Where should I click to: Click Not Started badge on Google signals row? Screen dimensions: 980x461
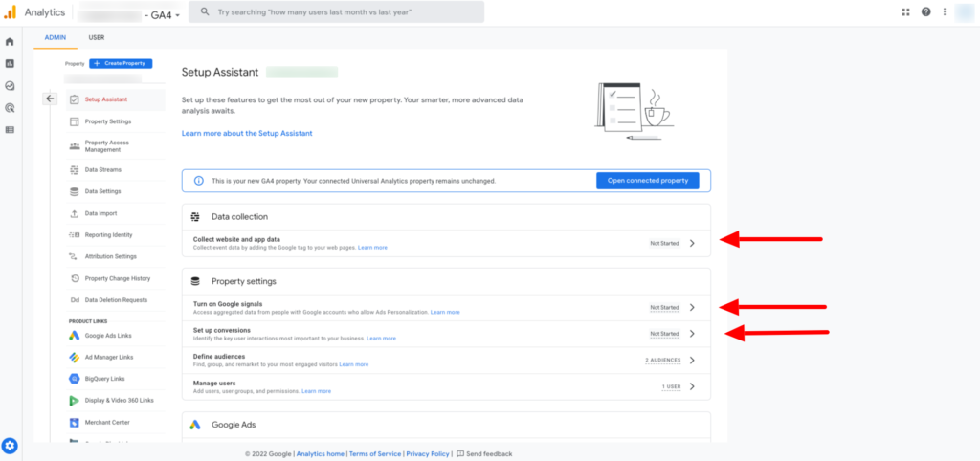pos(664,307)
